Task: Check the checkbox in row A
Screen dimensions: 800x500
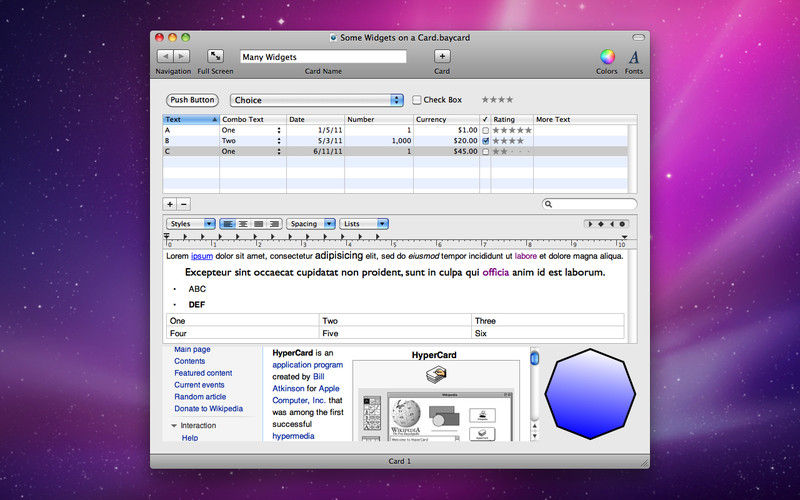Action: tap(485, 131)
